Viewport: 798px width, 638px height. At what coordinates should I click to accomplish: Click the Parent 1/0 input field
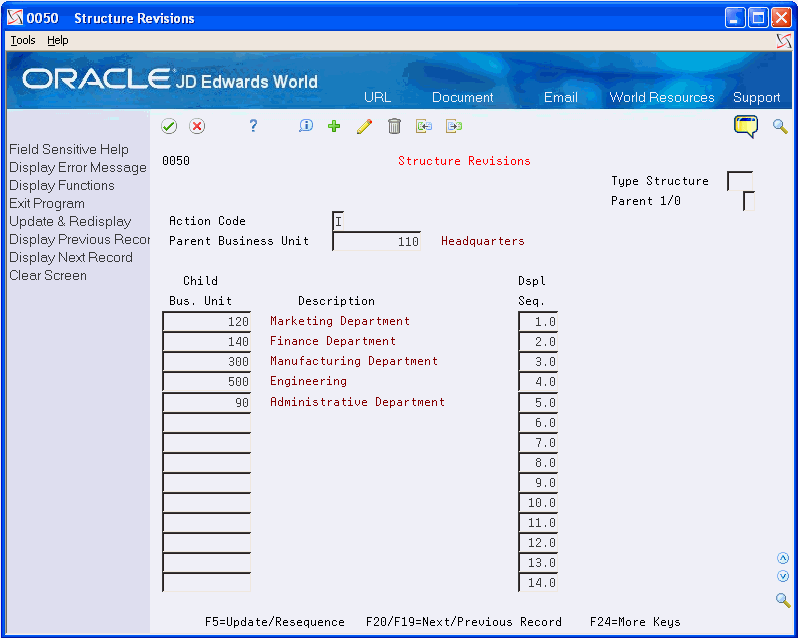pyautogui.click(x=749, y=201)
